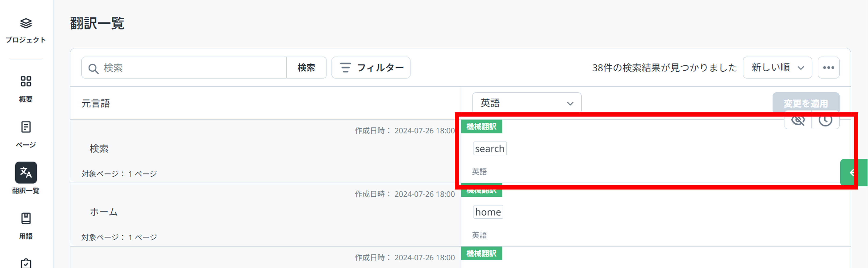Go to 概要 overview grid icon
This screenshot has height=268, width=868.
coord(26,81)
